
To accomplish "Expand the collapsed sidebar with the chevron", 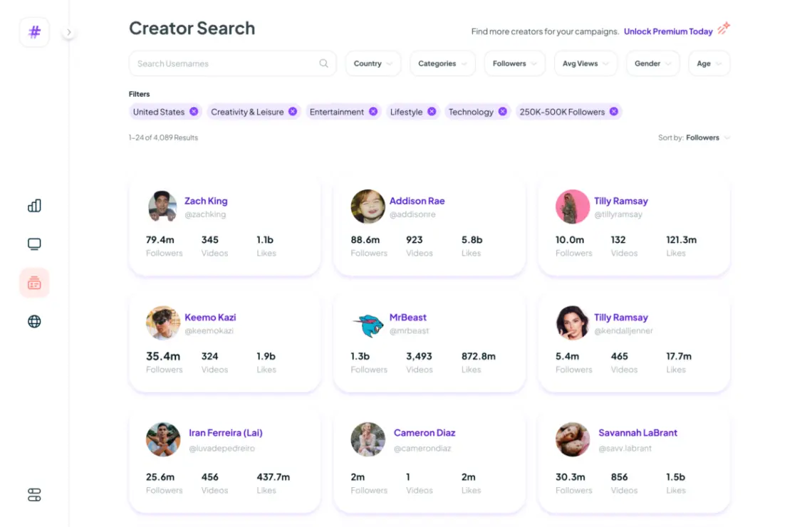I will (x=68, y=32).
